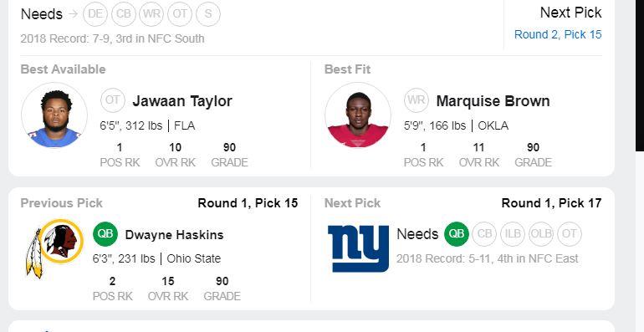This screenshot has height=332, width=644.
Task: Click the CB need badge in top row
Action: coord(124,14)
